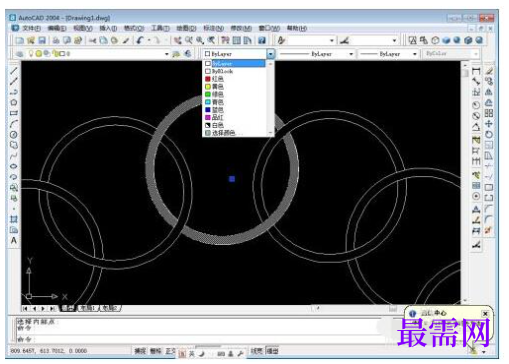Toggle the 模型 model space status button

[x=272, y=351]
